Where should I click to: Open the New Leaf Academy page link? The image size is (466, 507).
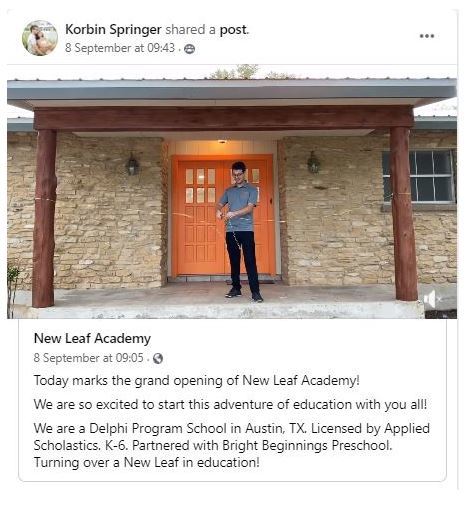(x=92, y=338)
